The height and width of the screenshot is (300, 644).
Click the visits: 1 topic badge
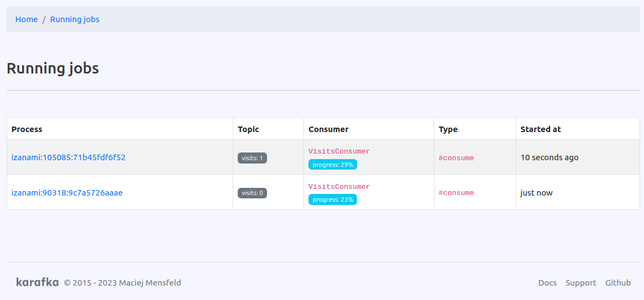[252, 158]
